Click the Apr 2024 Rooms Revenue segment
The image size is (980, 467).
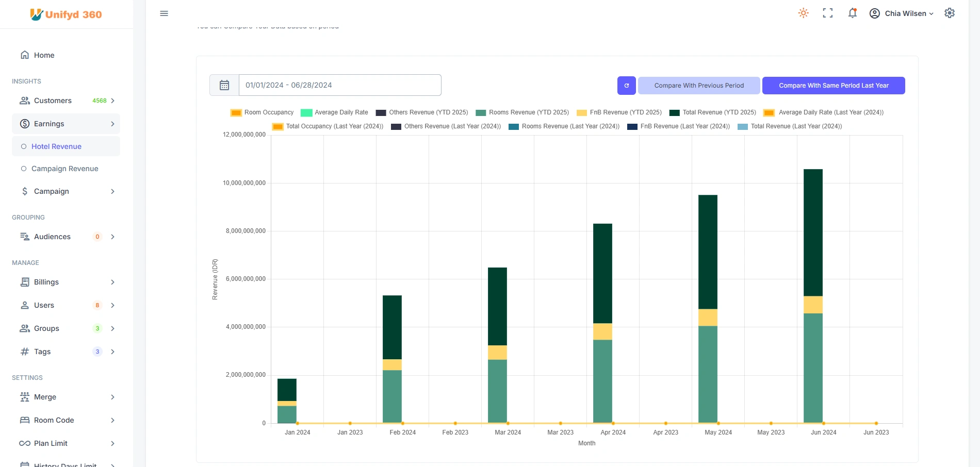pos(602,381)
